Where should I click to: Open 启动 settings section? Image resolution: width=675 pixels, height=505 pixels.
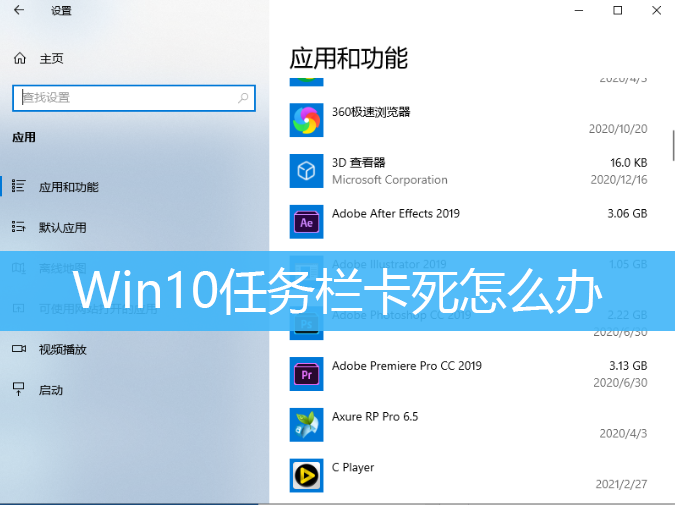coord(51,390)
